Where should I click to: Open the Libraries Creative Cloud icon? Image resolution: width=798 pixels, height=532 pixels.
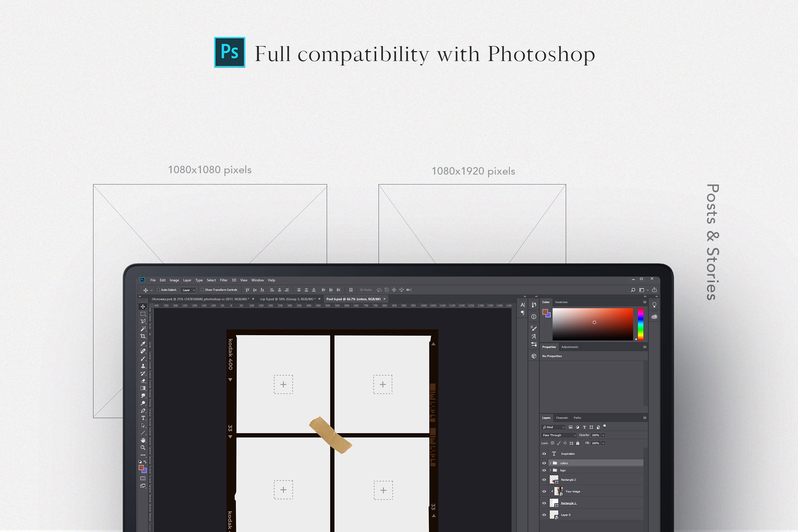(x=654, y=317)
